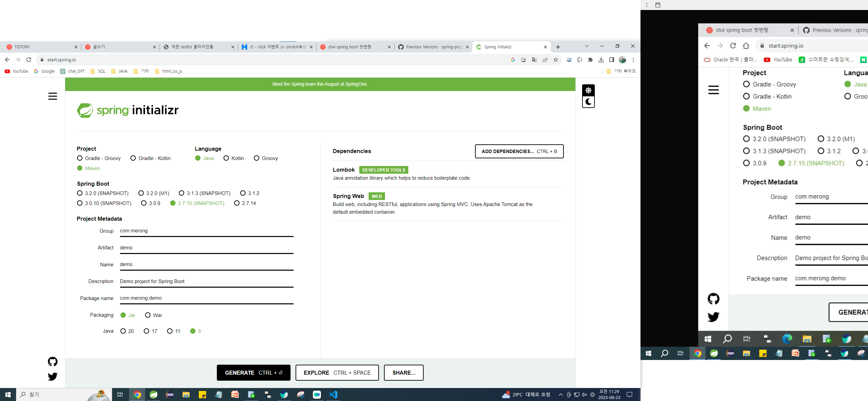This screenshot has width=868, height=401.
Task: Click the Artifact input field
Action: (x=206, y=248)
